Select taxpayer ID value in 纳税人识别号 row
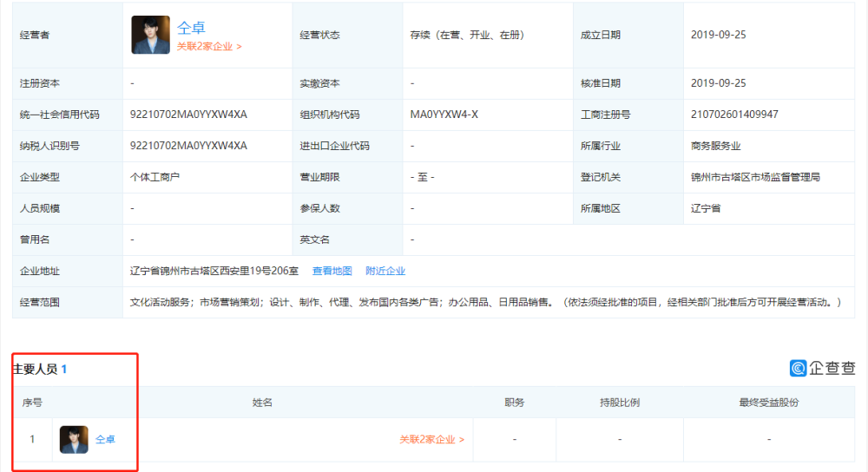The width and height of the screenshot is (868, 472). pos(188,146)
